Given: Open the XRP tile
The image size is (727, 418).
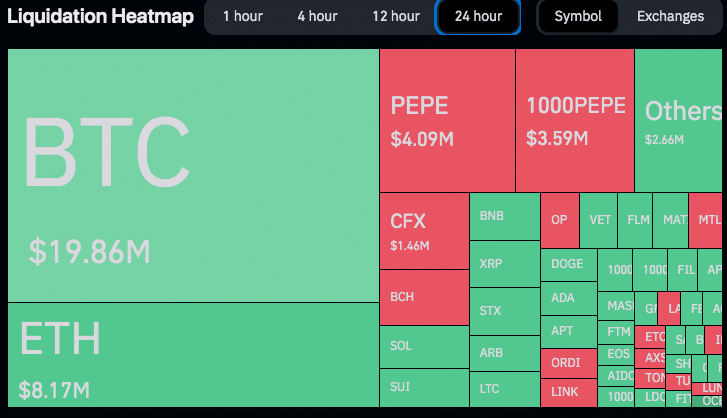Looking at the screenshot, I should click(x=504, y=264).
